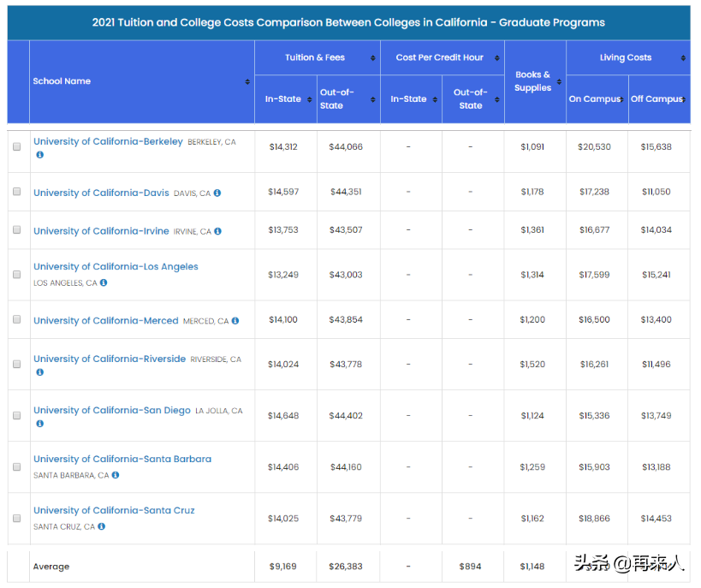Image resolution: width=701 pixels, height=588 pixels.
Task: Sort by In-State Tuition & Fees
Action: point(309,99)
